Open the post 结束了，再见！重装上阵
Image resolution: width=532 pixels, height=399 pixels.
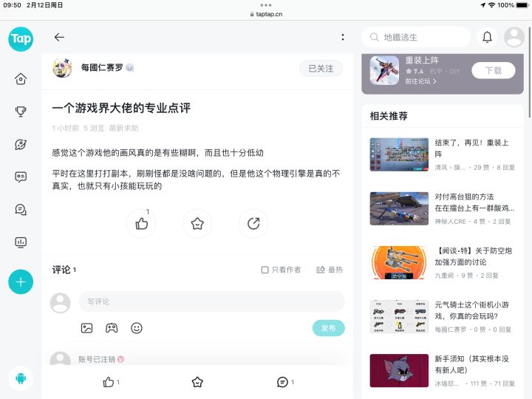tap(471, 149)
